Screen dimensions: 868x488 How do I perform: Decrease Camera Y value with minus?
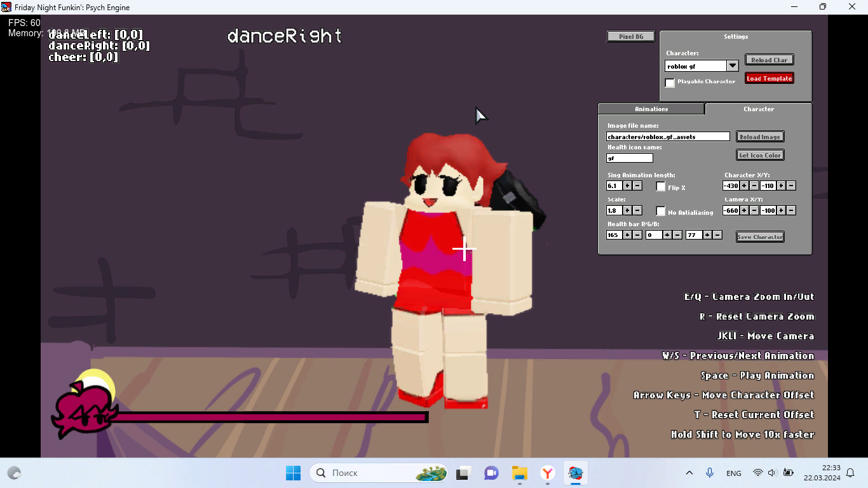pyautogui.click(x=791, y=210)
